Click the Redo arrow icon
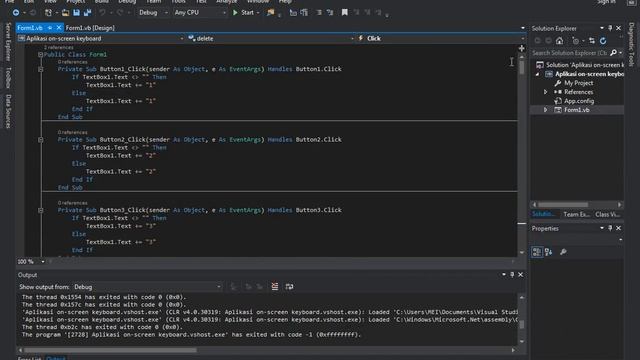 [x=120, y=13]
